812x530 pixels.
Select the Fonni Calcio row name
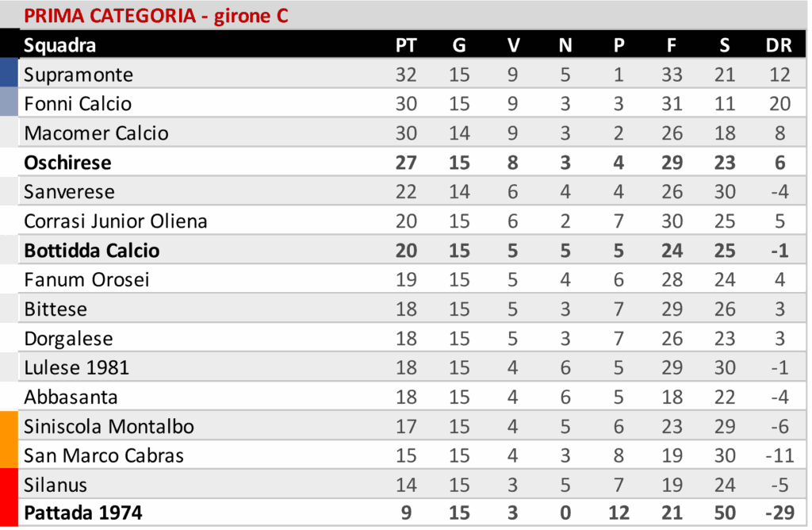(78, 104)
